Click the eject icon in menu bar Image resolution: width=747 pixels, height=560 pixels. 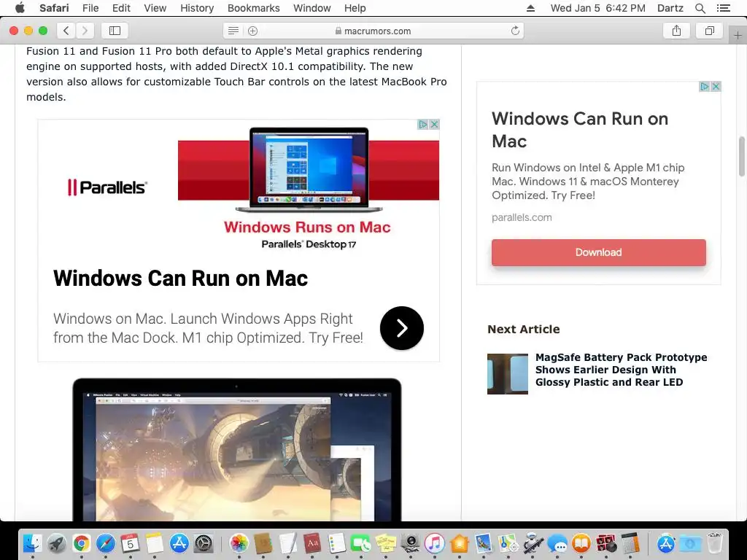coord(531,8)
